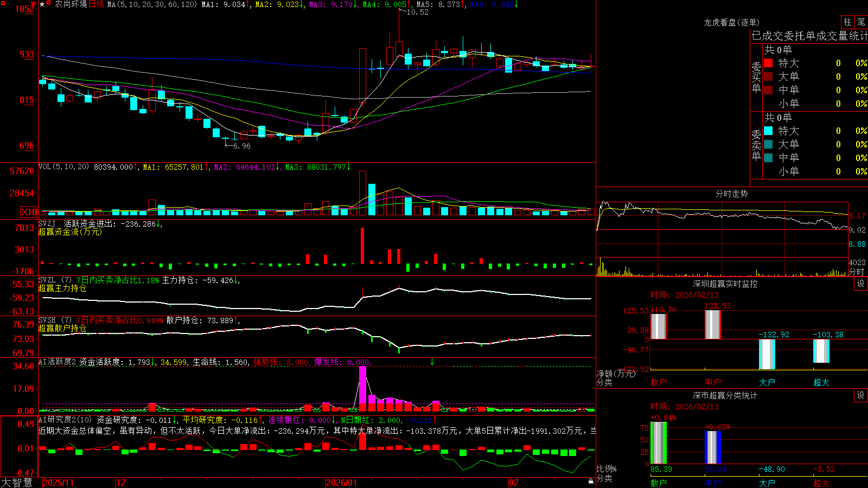Click the 超赢主力持仓 label

(x=62, y=288)
